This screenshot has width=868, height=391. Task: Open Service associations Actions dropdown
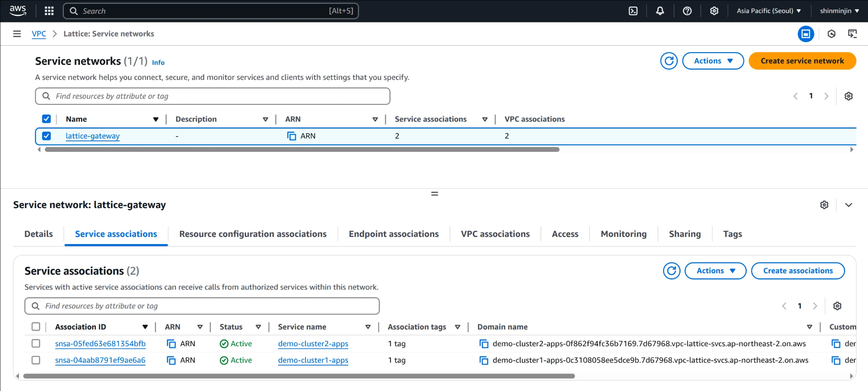(x=715, y=271)
